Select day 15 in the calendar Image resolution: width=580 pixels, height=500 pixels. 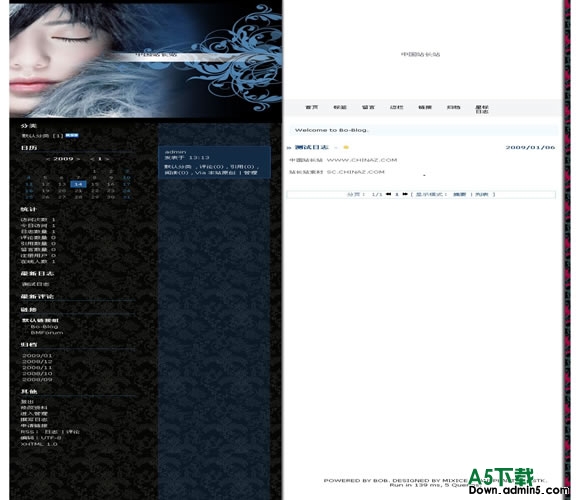click(x=94, y=184)
